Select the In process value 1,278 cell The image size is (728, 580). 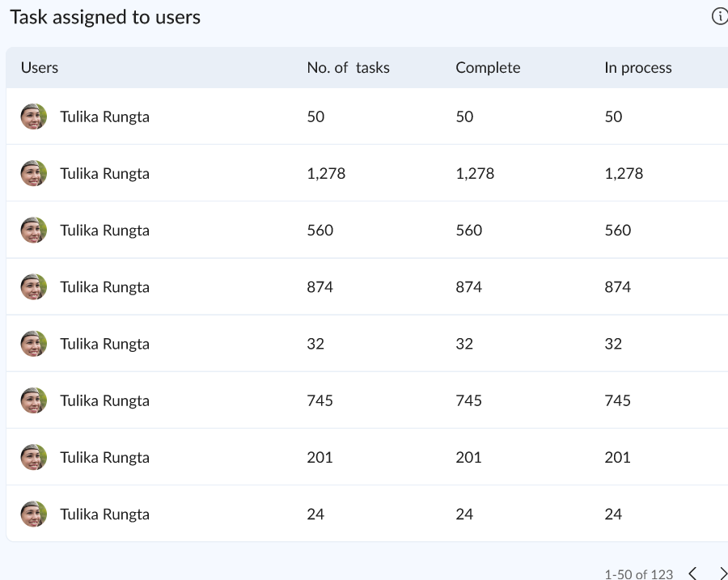(624, 173)
